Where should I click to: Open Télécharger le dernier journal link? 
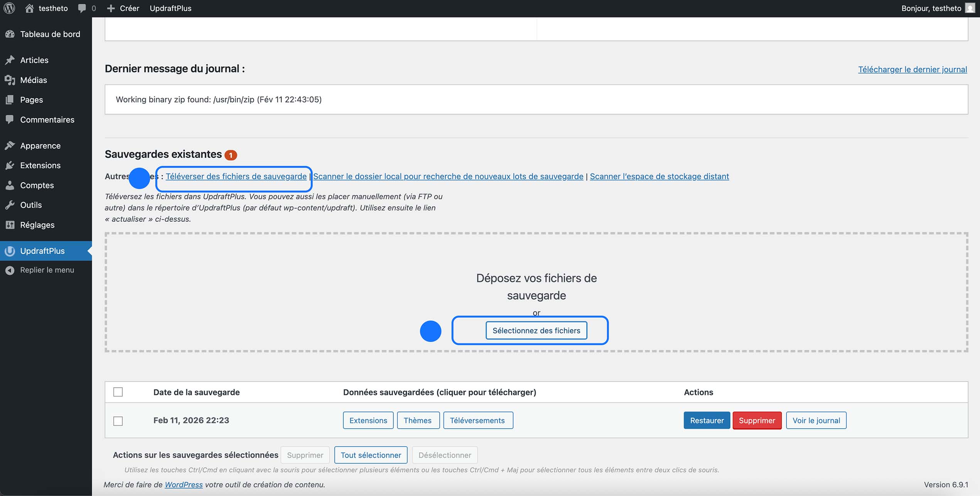pos(913,69)
